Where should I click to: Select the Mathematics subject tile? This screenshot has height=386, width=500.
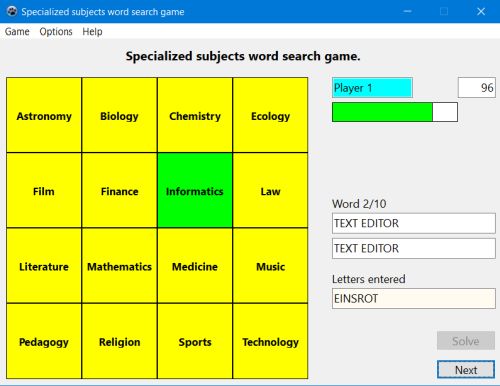click(119, 266)
